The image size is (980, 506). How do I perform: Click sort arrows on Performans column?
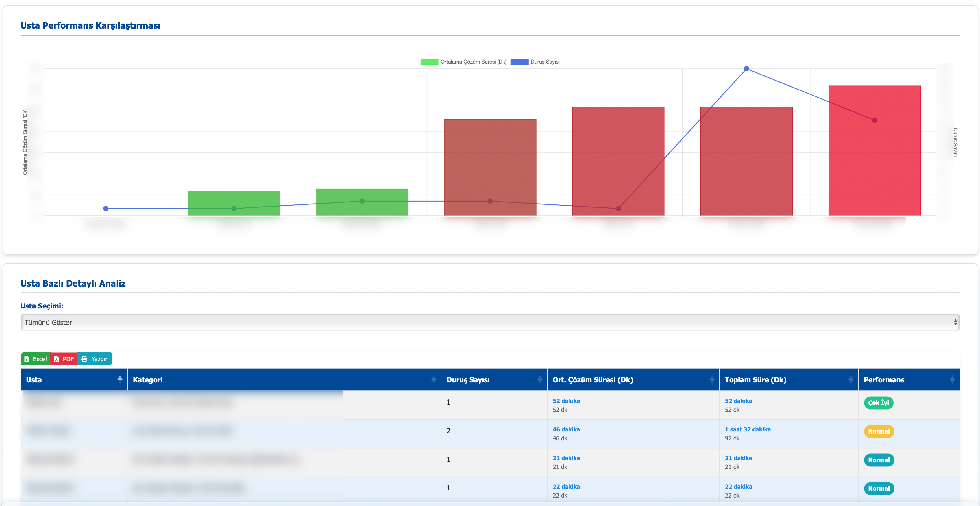pyautogui.click(x=952, y=380)
